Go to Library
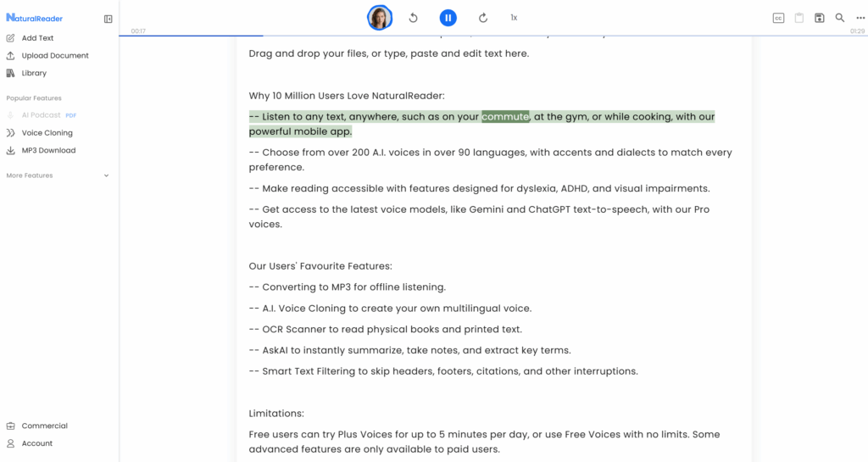Screen dimensions: 868x462 coord(34,74)
